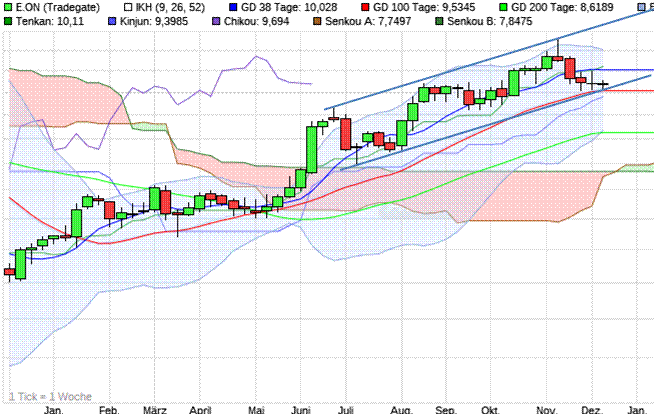Click the 'Juli' time axis label
This screenshot has height=415, width=655.
[346, 410]
